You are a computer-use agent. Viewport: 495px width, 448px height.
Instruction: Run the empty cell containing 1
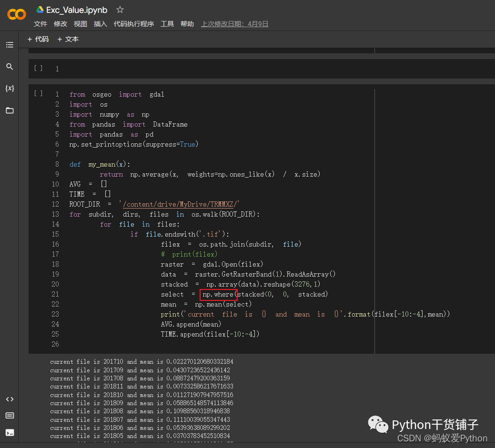[38, 68]
